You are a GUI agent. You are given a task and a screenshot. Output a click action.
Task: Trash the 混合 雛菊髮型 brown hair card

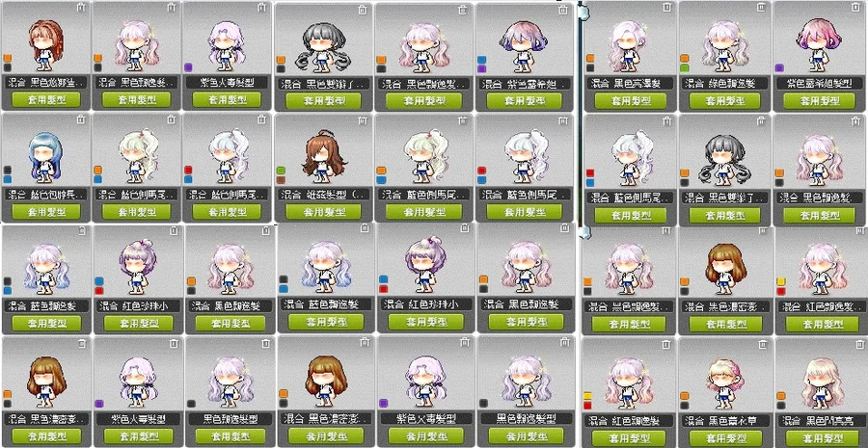point(362,120)
